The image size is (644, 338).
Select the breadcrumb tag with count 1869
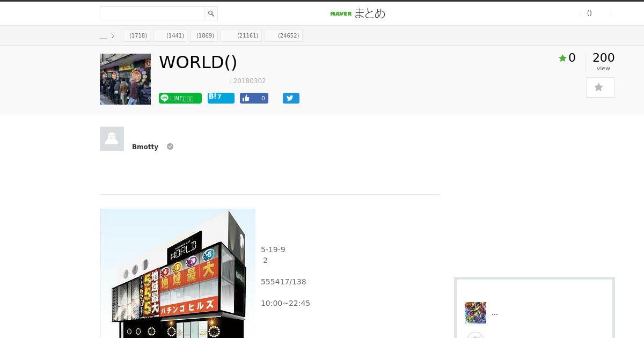(x=204, y=35)
